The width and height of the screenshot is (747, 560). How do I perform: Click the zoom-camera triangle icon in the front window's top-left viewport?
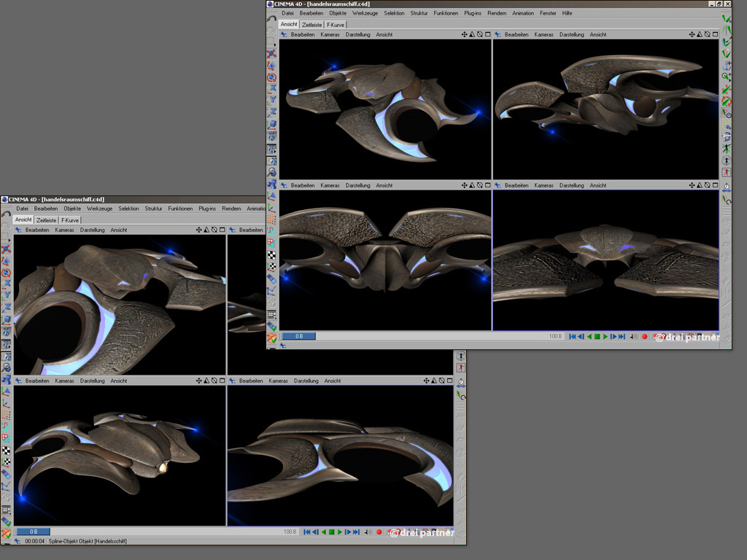[206, 230]
